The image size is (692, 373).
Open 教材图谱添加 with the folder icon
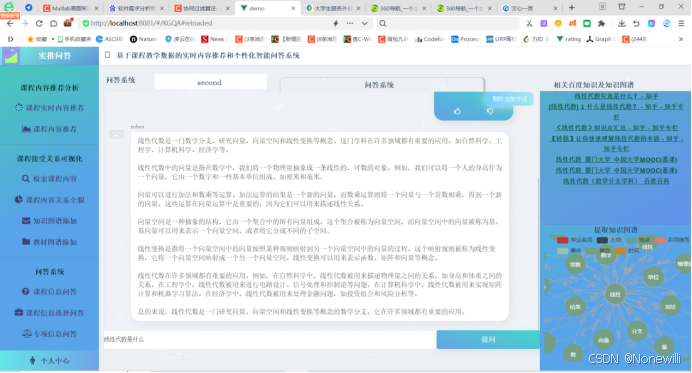49,242
